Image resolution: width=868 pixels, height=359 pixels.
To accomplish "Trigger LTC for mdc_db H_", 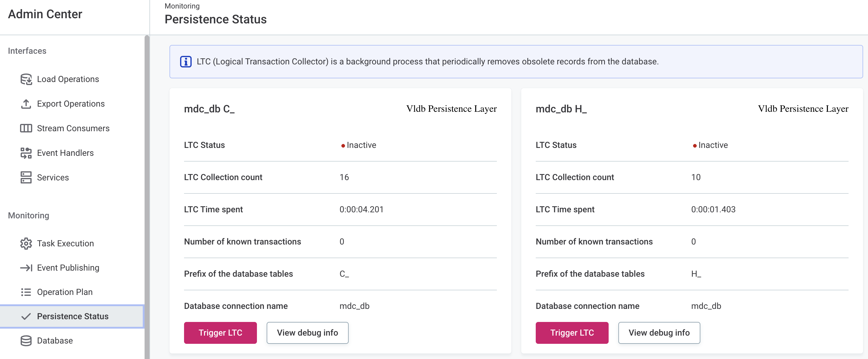I will point(572,333).
